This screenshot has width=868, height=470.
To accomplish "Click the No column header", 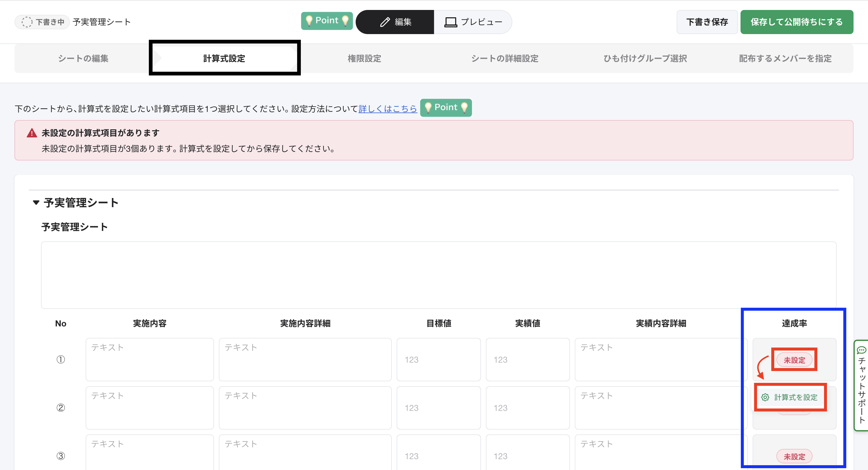I will 61,323.
